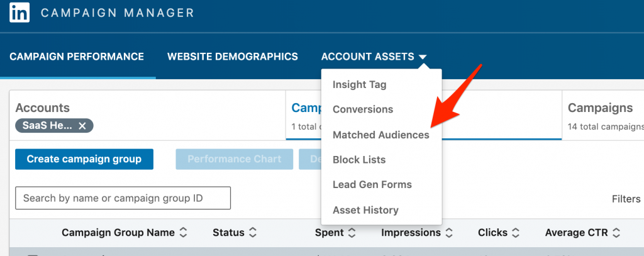Screen dimensions: 644x256
Task: Sort the Average CTR column
Action: point(582,233)
